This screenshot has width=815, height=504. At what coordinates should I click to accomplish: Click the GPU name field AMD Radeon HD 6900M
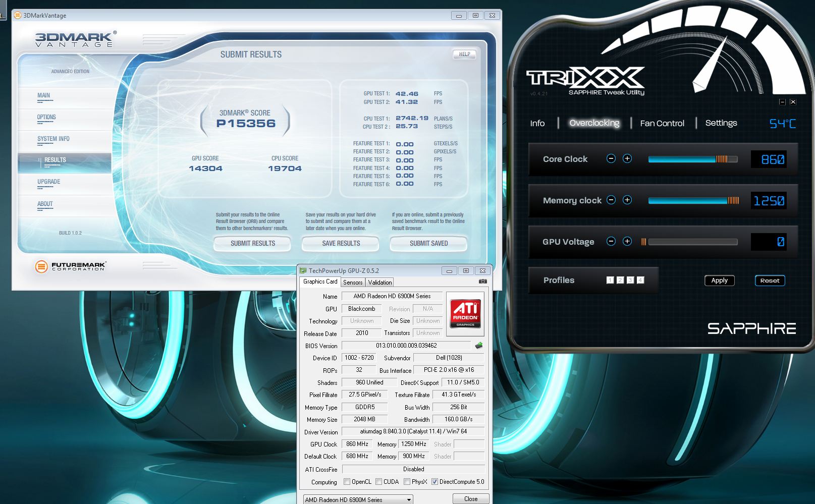point(392,296)
